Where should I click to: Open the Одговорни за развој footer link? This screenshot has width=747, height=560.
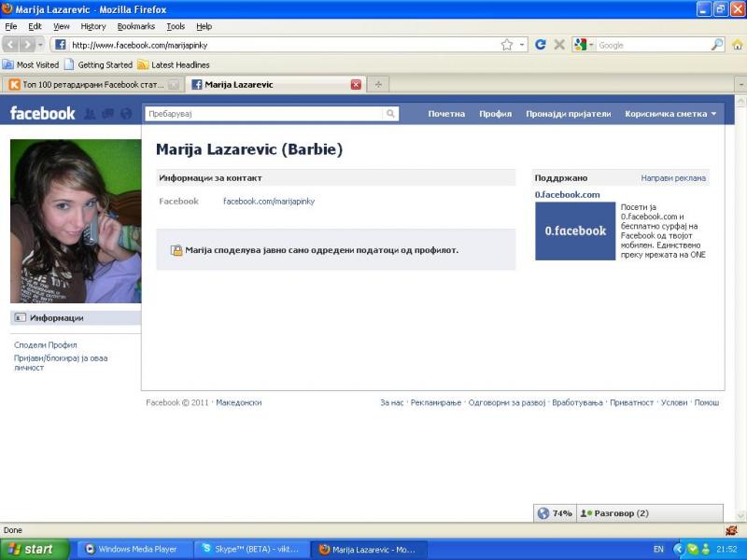pos(507,402)
